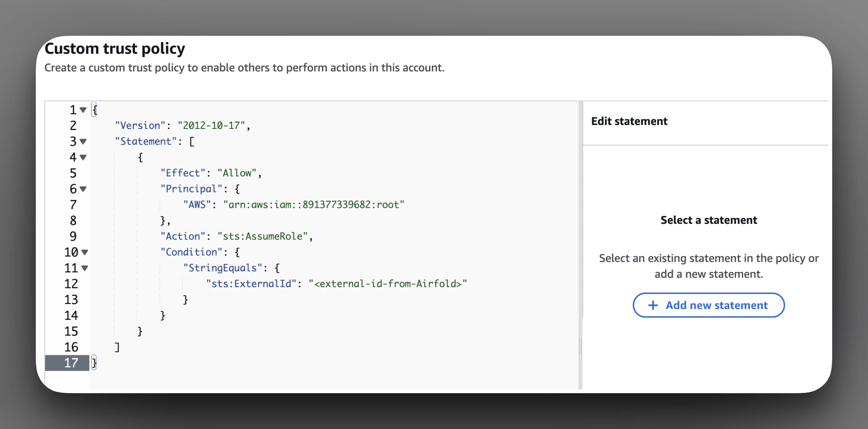Click the plus icon in Add new statement
The image size is (868, 429).
pos(653,305)
